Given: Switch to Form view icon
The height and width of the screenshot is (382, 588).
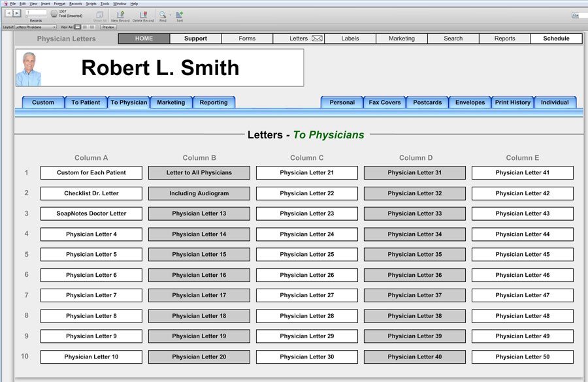Looking at the screenshot, I should pyautogui.click(x=78, y=27).
